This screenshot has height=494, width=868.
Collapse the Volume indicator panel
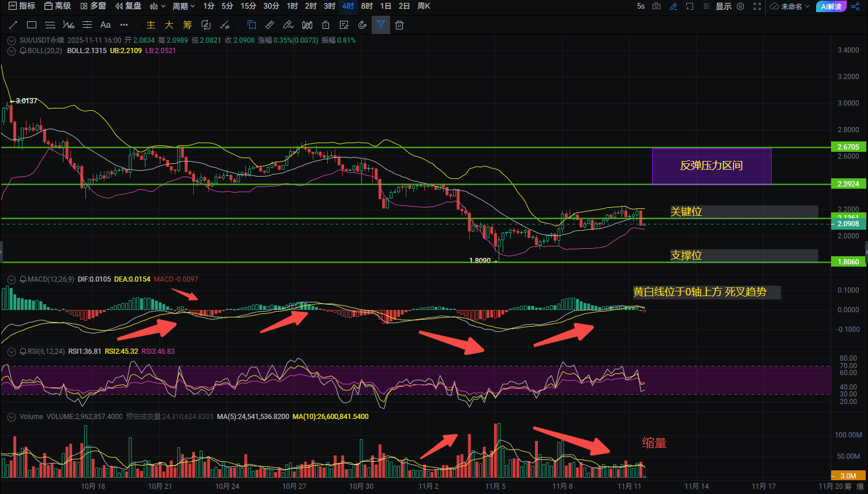[12, 417]
